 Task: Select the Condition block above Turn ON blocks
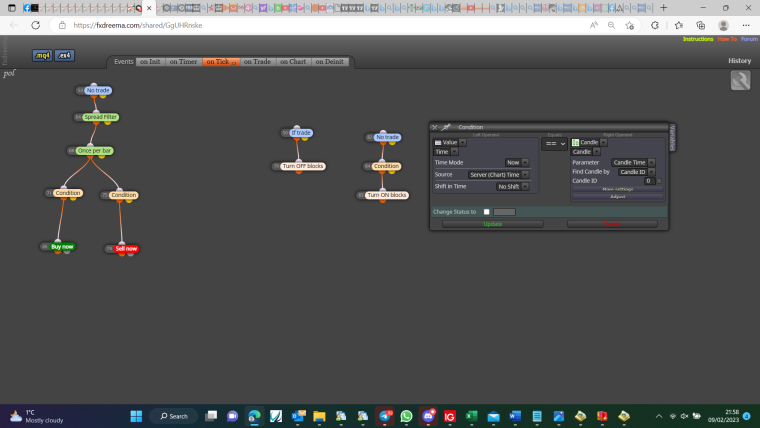point(386,166)
